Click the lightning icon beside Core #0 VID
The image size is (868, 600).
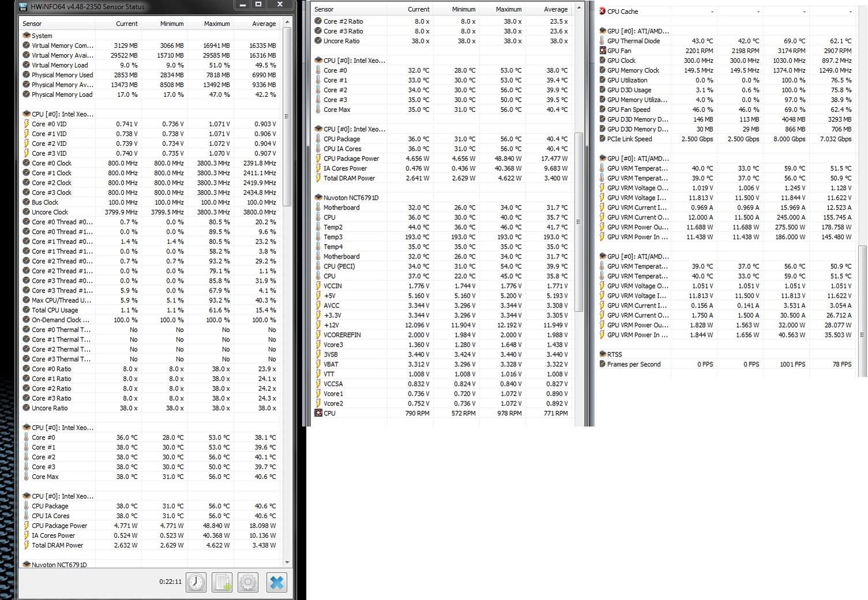(x=27, y=124)
